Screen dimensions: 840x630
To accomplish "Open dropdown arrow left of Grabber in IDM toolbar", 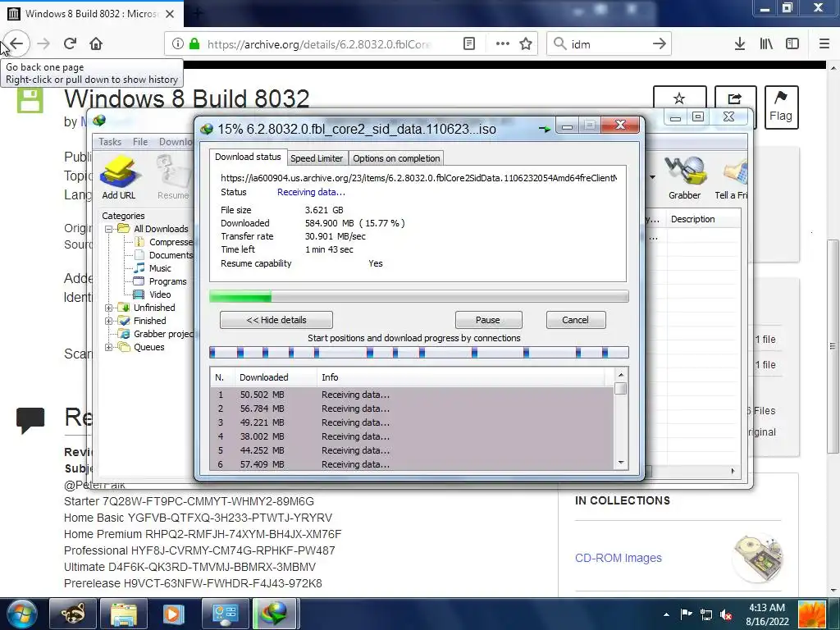I will (x=652, y=177).
